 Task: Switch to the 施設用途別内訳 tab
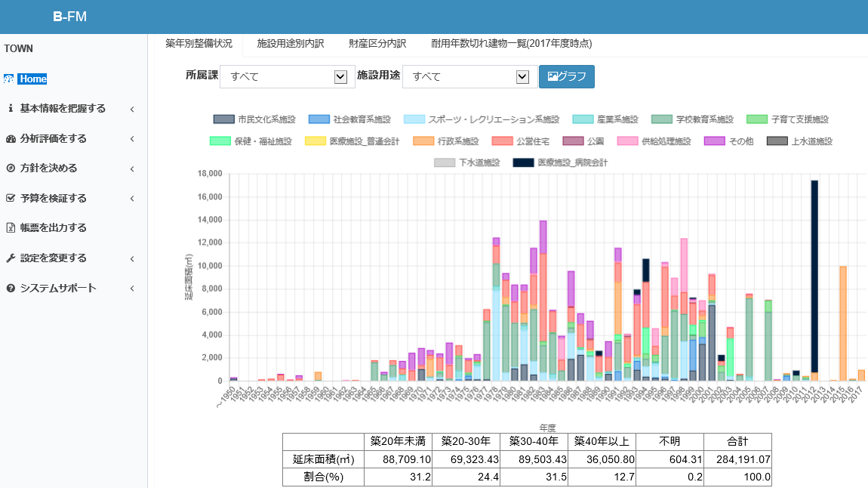[x=290, y=44]
